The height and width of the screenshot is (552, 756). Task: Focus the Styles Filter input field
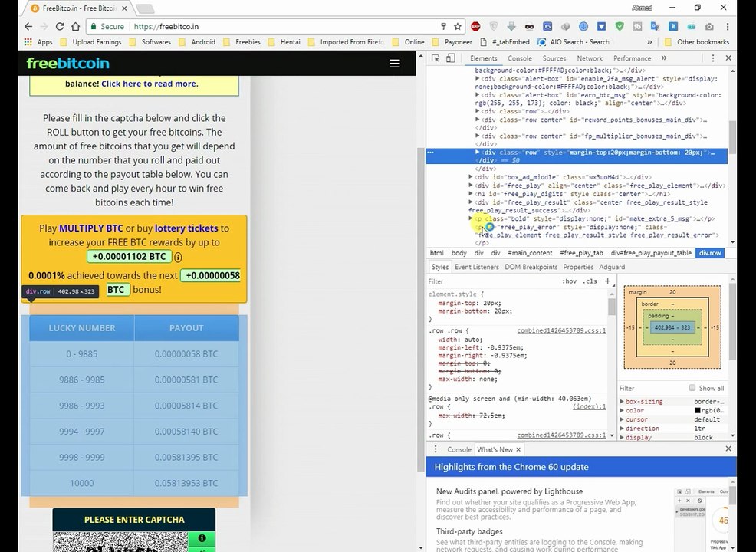tap(491, 281)
